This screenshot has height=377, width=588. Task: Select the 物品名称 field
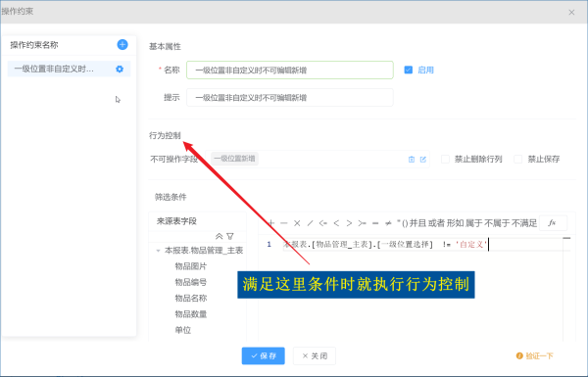pyautogui.click(x=191, y=299)
